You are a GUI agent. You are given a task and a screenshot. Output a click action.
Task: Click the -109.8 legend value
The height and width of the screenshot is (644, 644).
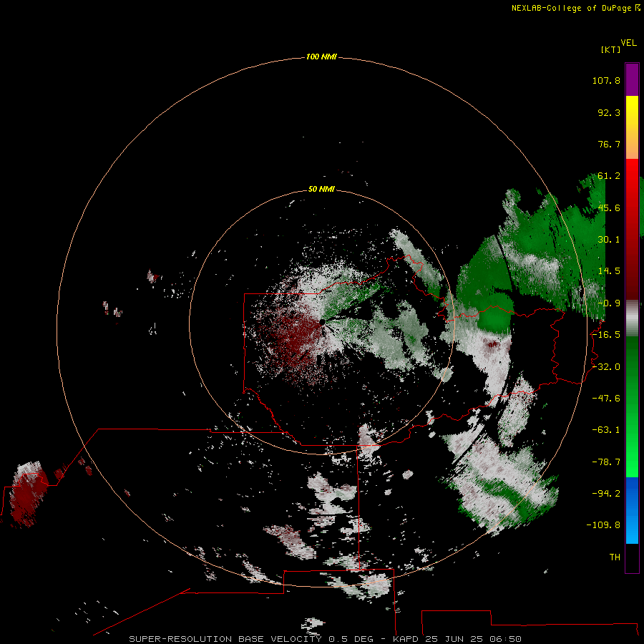point(603,525)
